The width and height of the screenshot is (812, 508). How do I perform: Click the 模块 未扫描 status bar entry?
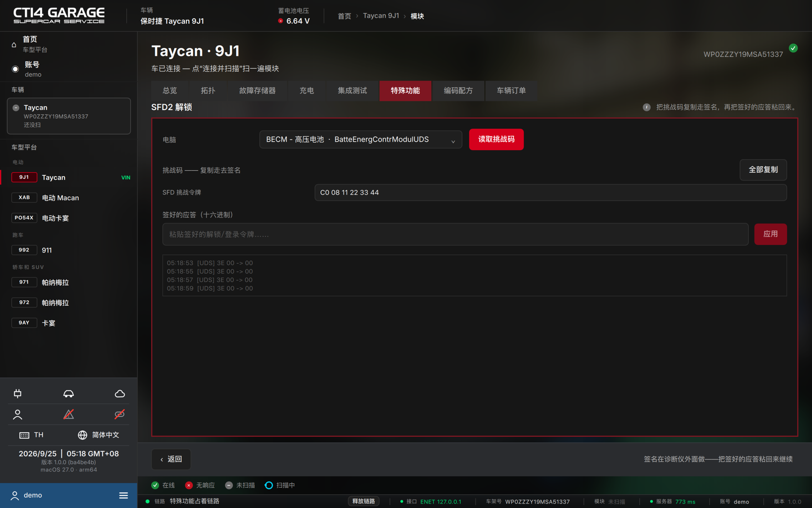pos(610,502)
